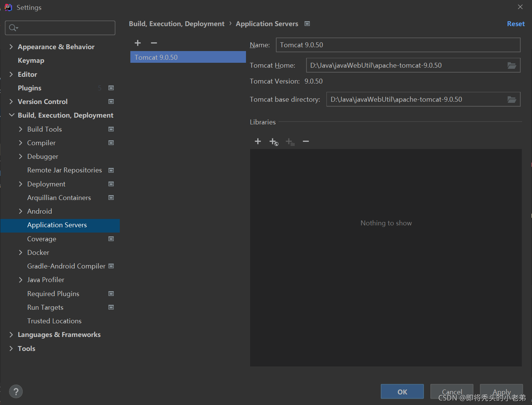532x405 pixels.
Task: Click the Reset link
Action: coord(516,24)
